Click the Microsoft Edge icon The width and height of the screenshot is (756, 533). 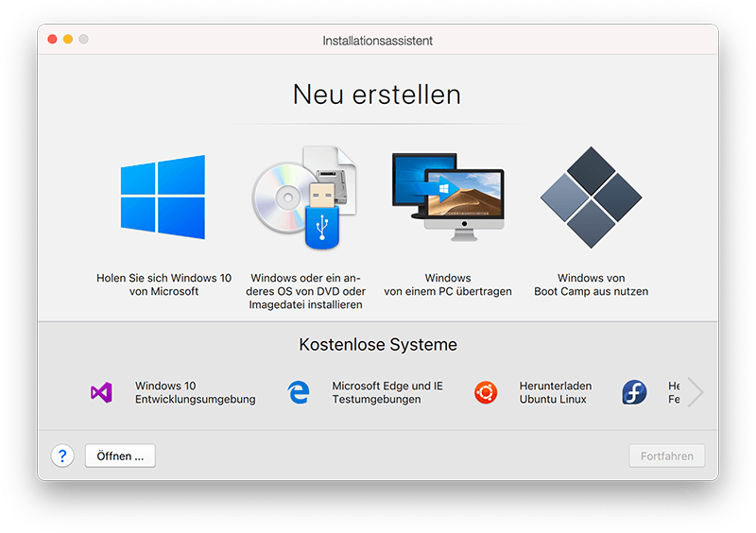point(299,392)
